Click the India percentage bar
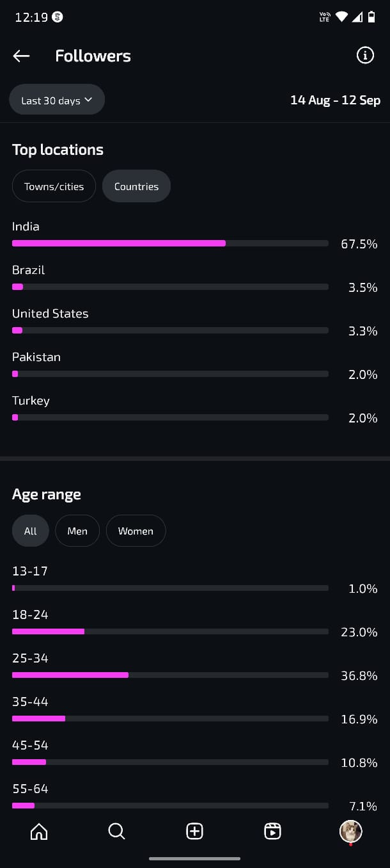The image size is (390, 868). tap(169, 243)
